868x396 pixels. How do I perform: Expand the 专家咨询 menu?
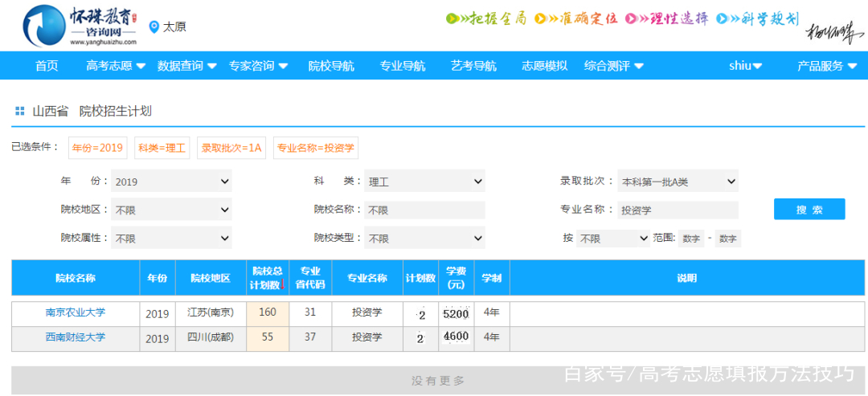259,66
